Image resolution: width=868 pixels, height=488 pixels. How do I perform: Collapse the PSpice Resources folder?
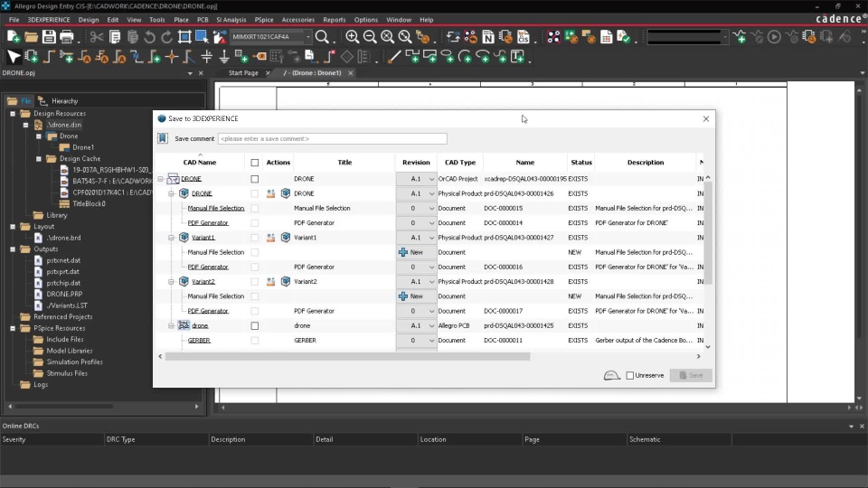click(x=13, y=328)
